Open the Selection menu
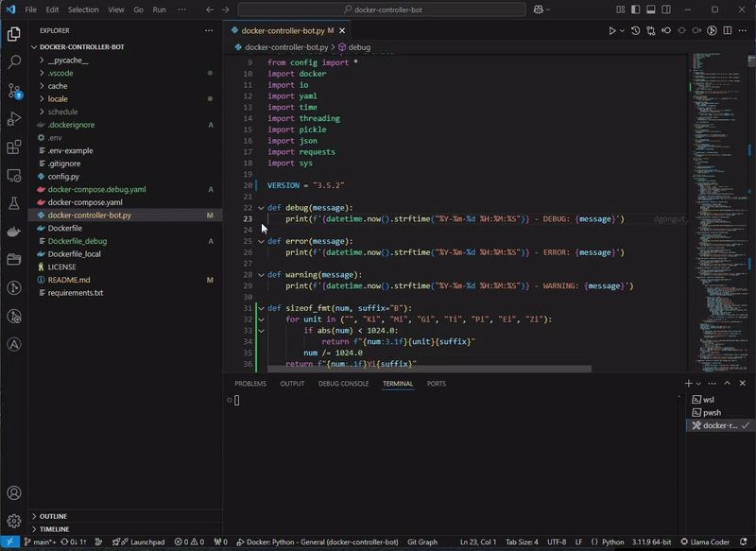The width and height of the screenshot is (756, 551). click(83, 9)
